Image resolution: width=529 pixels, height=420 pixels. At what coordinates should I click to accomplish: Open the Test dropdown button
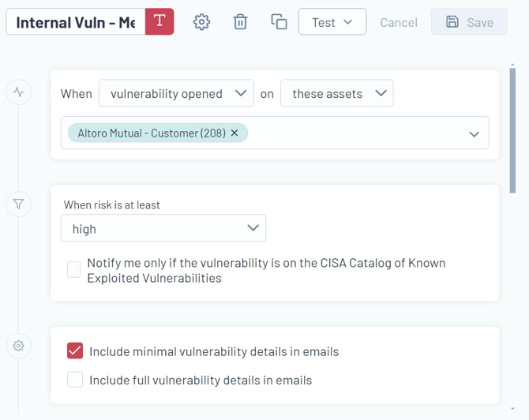pyautogui.click(x=332, y=22)
